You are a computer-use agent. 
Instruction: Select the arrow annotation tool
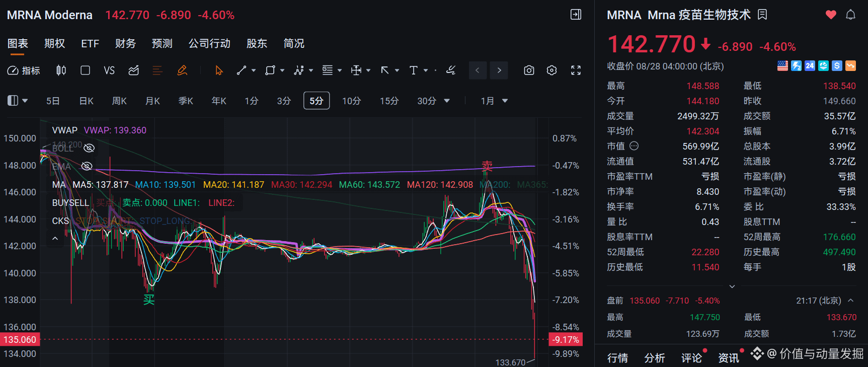coord(385,70)
